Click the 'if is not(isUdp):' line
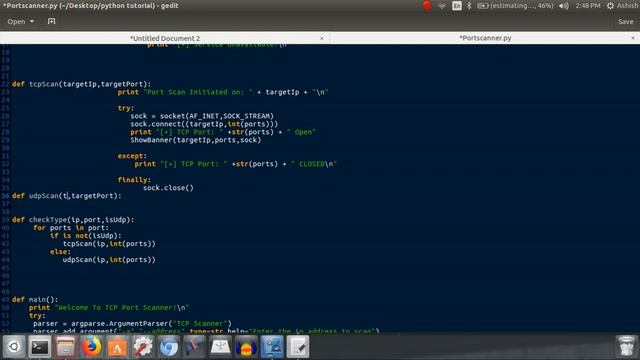The image size is (640, 360). [x=86, y=236]
